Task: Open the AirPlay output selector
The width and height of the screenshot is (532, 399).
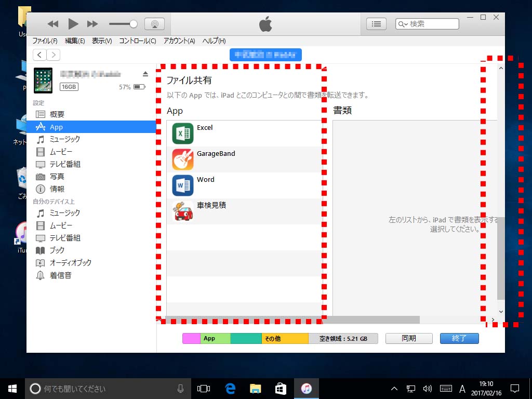Action: click(154, 24)
